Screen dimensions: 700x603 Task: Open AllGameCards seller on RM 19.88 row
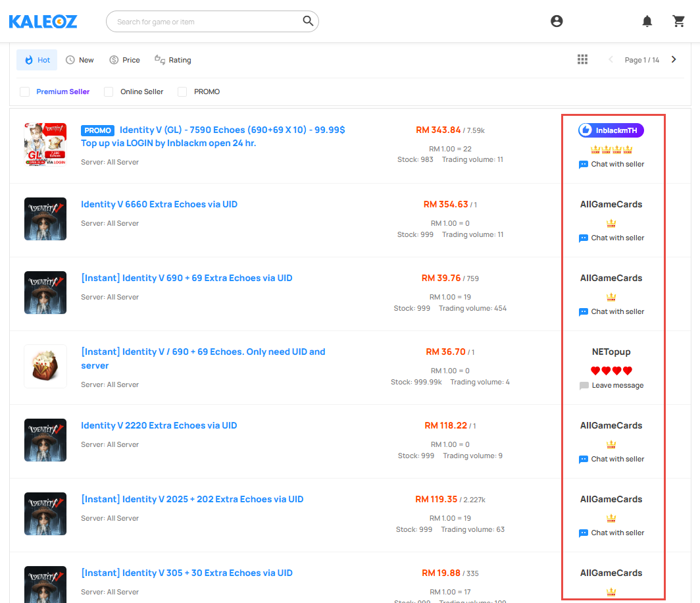click(611, 573)
